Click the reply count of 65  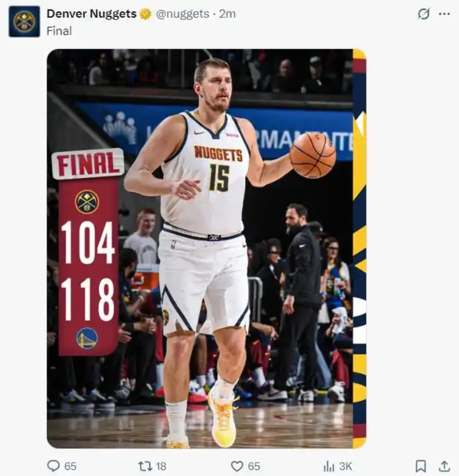[71, 466]
